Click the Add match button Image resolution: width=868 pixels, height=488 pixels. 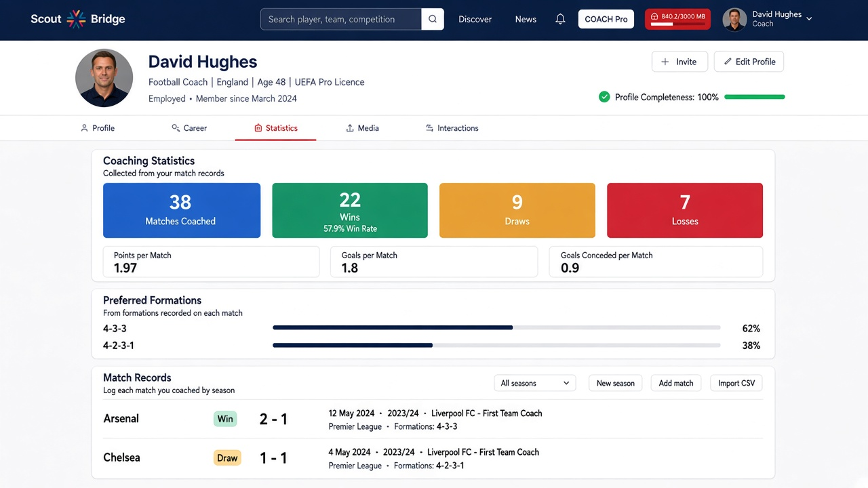(676, 383)
